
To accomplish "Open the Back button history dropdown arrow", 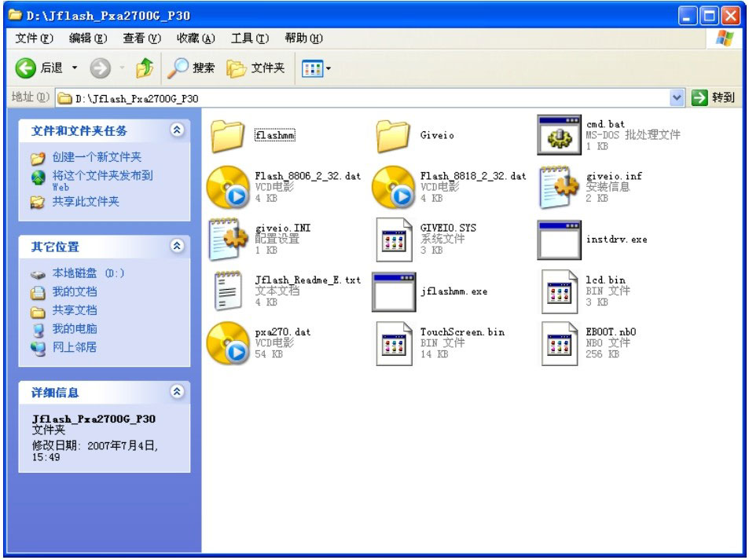I will 75,68.
